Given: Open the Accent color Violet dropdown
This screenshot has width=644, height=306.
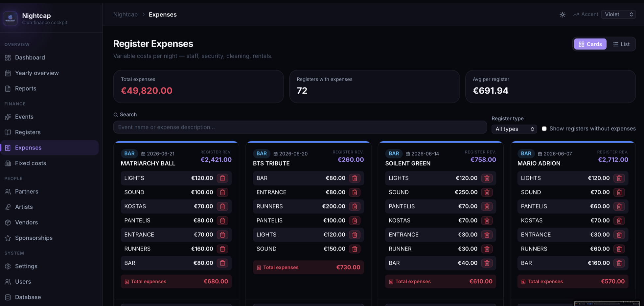Looking at the screenshot, I should [x=618, y=14].
